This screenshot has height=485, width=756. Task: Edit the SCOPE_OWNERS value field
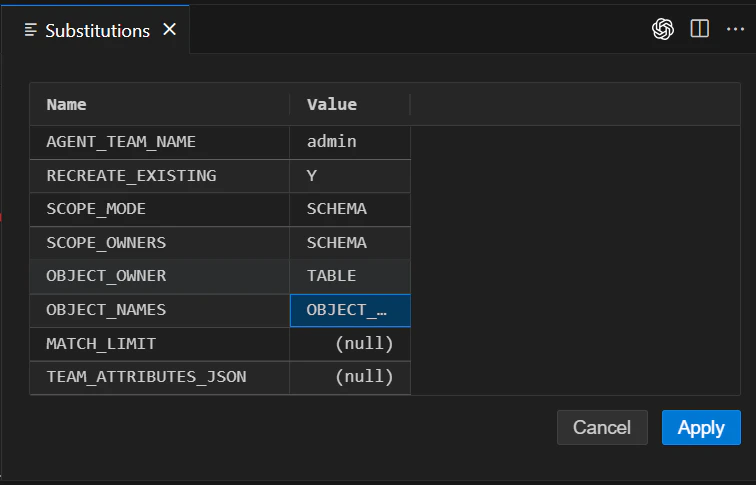click(x=350, y=243)
